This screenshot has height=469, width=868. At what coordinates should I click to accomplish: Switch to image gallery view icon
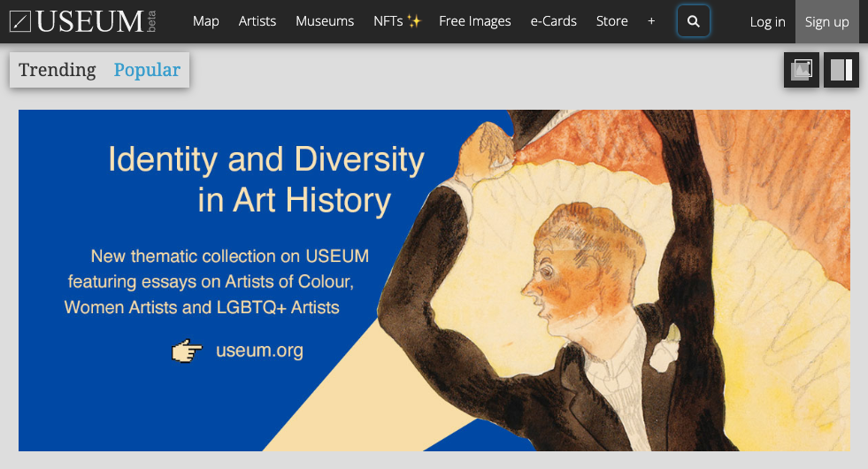(802, 70)
